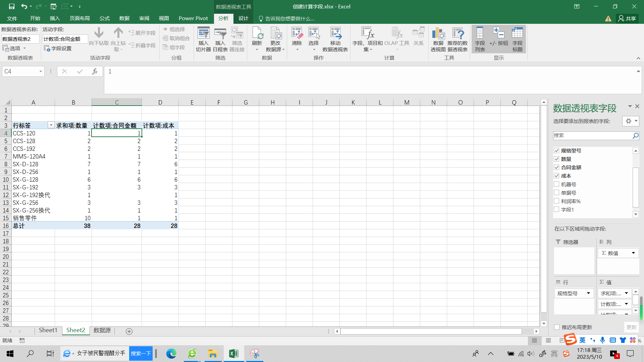Toggle 合同金额 checkbox in field list
This screenshot has width=644, height=362.
[x=556, y=167]
